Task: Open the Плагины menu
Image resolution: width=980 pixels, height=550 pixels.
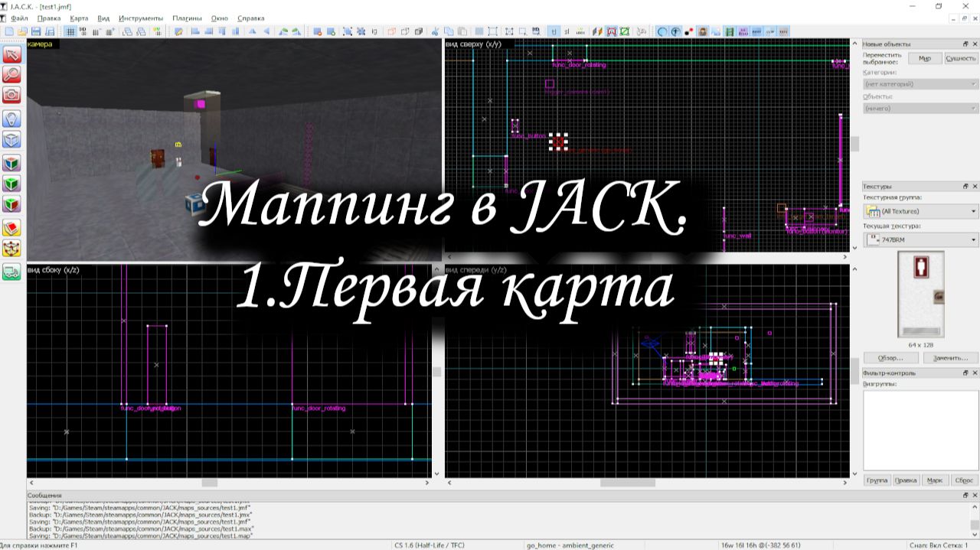Action: click(188, 18)
